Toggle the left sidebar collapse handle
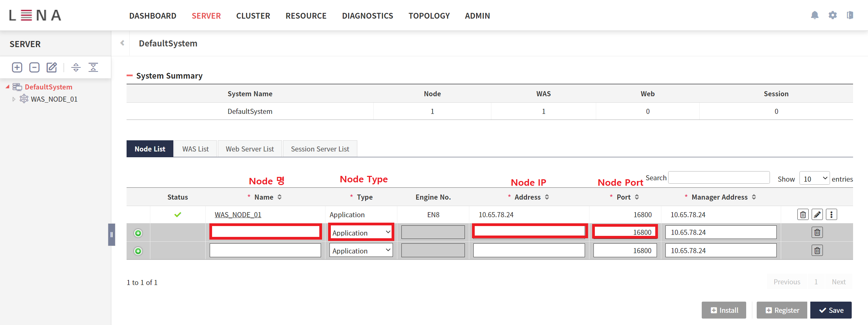The image size is (868, 325). click(111, 234)
